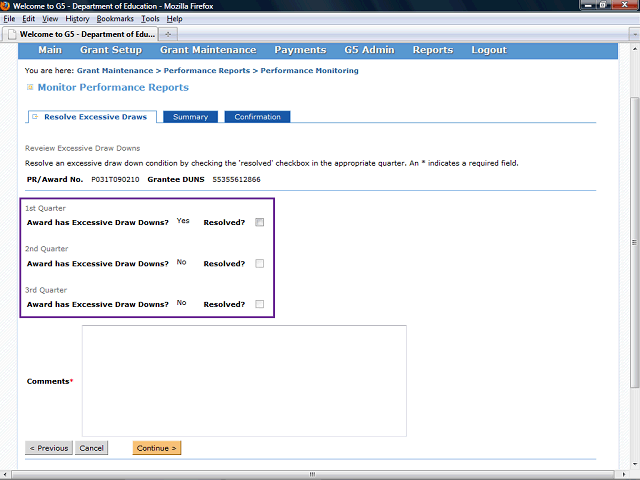Click the horizontal scrollbar thumb
640x480 pixels.
313,474
